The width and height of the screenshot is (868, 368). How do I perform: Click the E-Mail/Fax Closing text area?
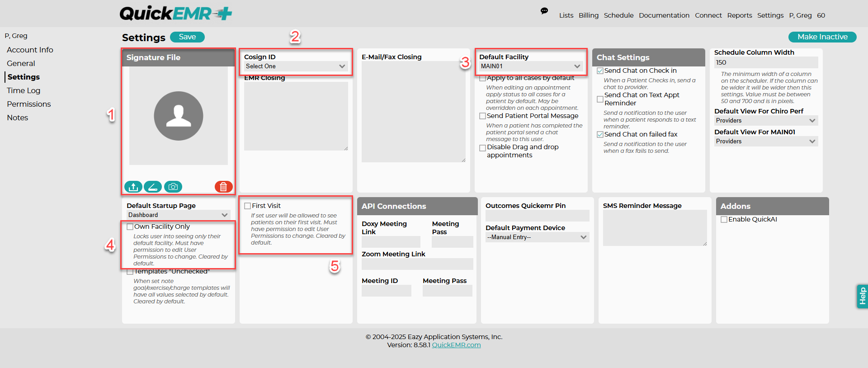pyautogui.click(x=414, y=112)
